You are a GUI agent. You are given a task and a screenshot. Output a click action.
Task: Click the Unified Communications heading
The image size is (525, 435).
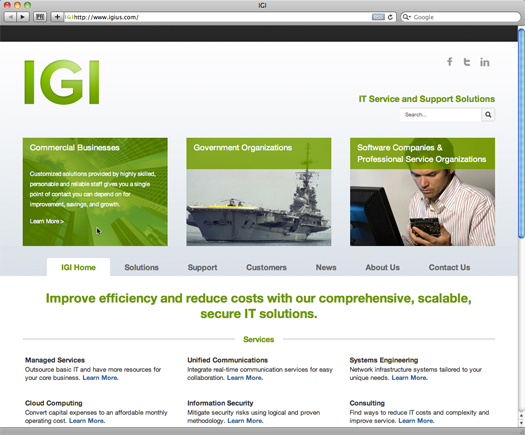(x=228, y=360)
